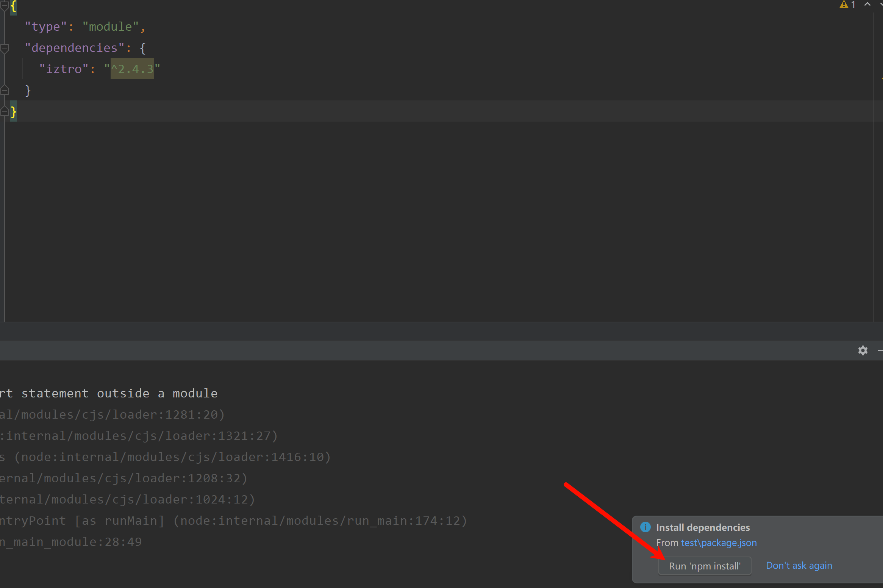
Task: Place cursor on the "iztro" key
Action: pos(64,69)
